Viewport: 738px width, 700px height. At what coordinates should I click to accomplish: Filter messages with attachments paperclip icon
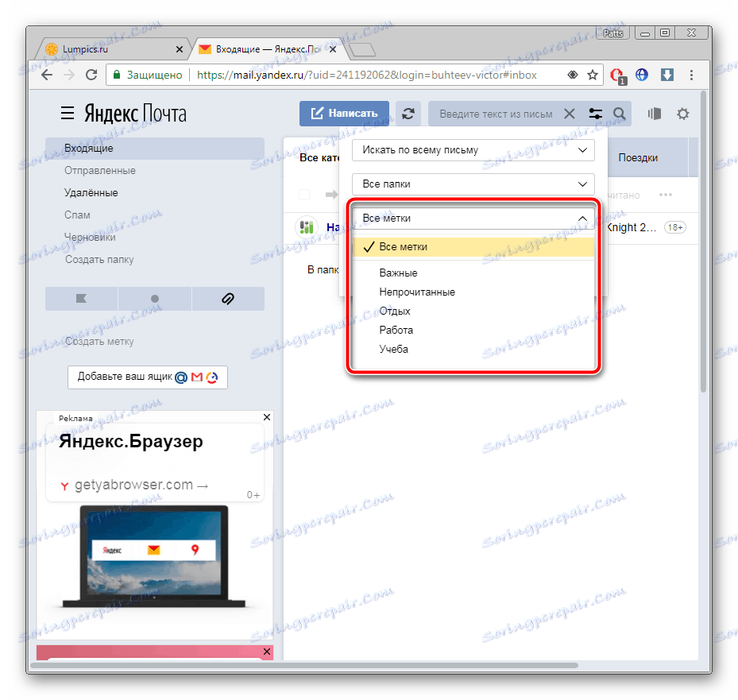228,299
